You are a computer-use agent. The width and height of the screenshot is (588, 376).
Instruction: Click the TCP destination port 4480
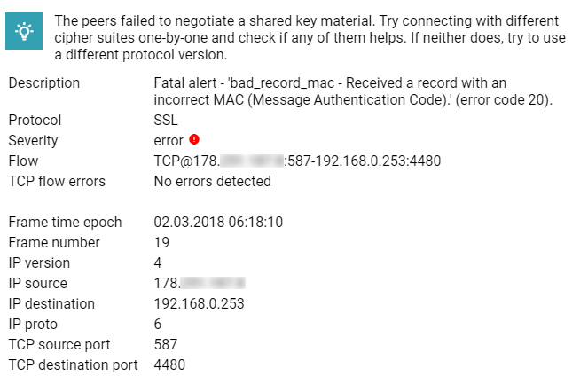point(169,364)
